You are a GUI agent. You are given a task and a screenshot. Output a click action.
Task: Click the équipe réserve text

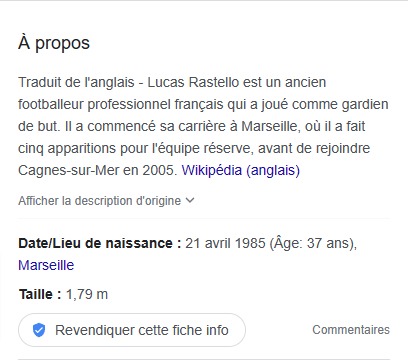(201, 148)
